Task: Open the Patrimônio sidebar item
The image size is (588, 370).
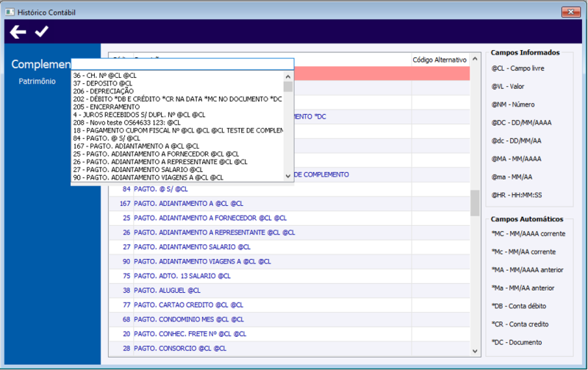Action: [x=37, y=81]
